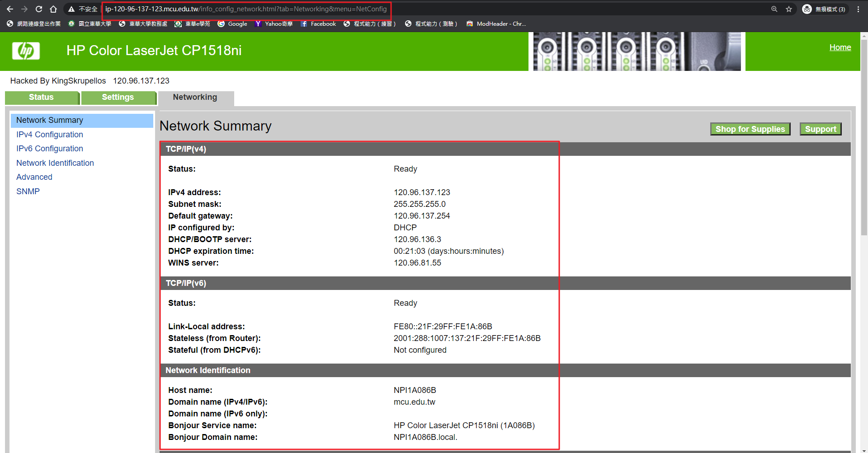Open the SNMP settings link
Viewport: 868px width, 453px height.
coord(28,191)
